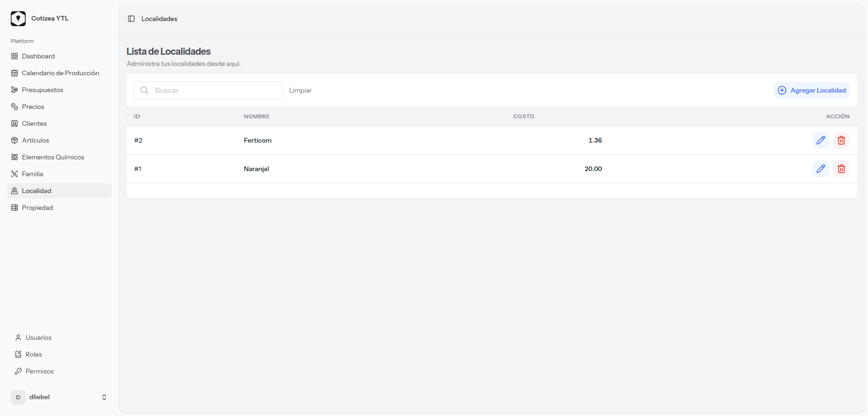Click the trash icon for Naranjal
This screenshot has width=868, height=416.
click(x=841, y=169)
